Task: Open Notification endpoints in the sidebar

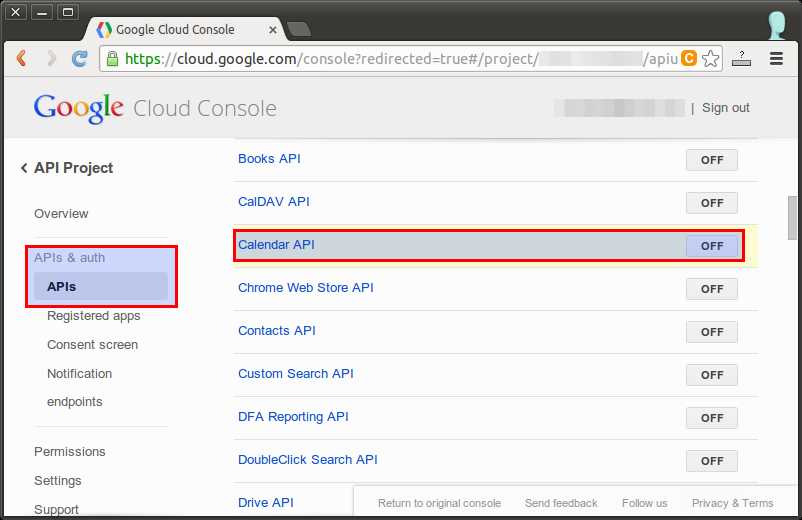Action: pos(79,388)
